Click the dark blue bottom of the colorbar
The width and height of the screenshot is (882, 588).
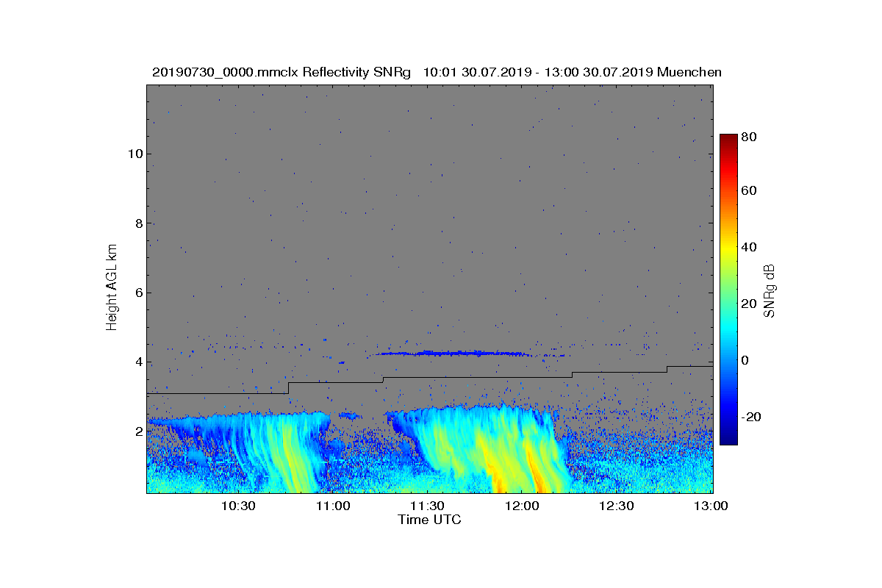tap(728, 439)
